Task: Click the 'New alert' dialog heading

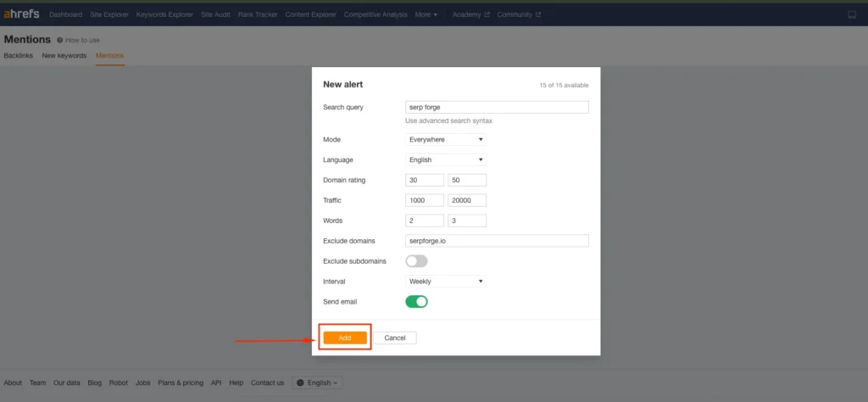Action: pos(342,85)
